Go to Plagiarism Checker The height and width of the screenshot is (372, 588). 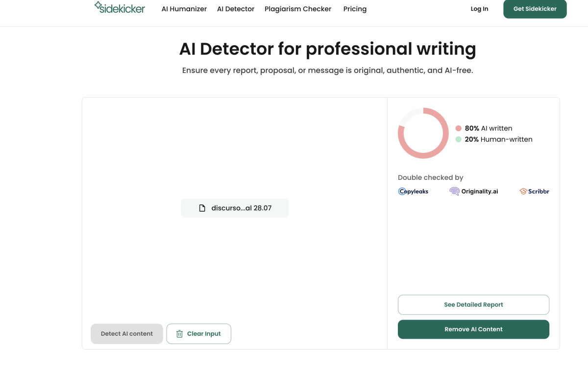(298, 9)
